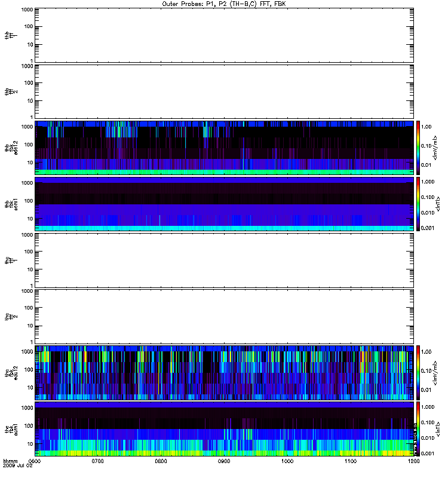Click the '0.01' value on thb edc12 color bar

coord(426,166)
